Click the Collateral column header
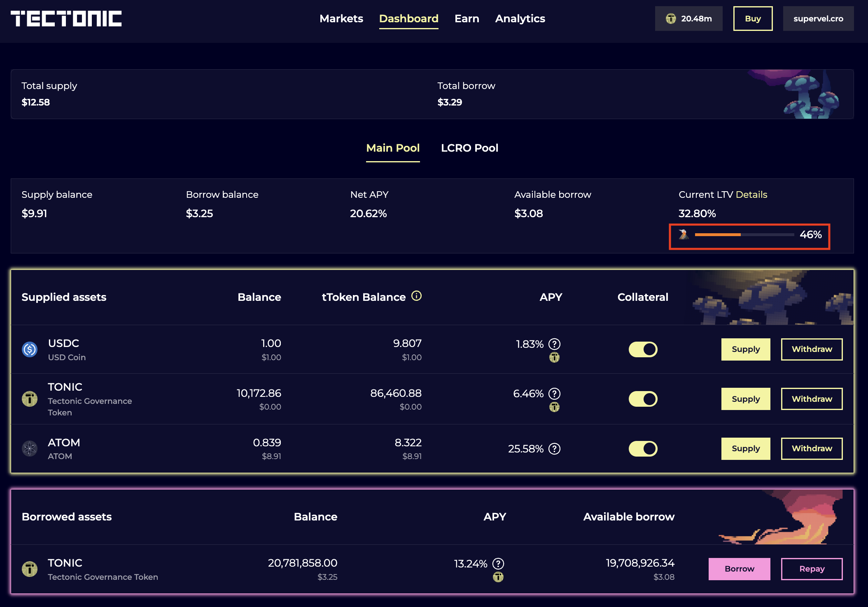868x607 pixels. [643, 297]
